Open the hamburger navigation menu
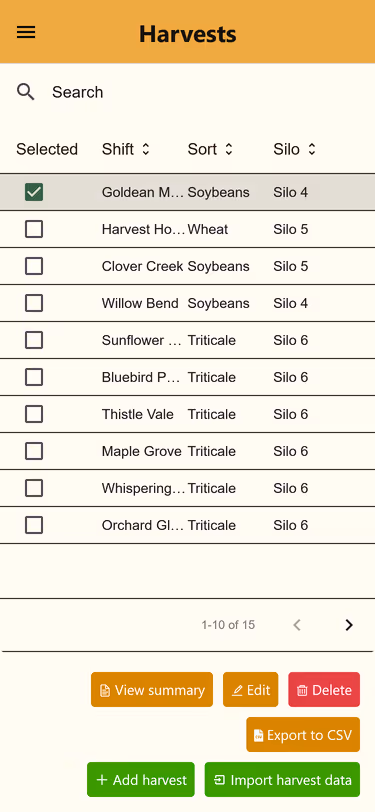 tap(26, 32)
